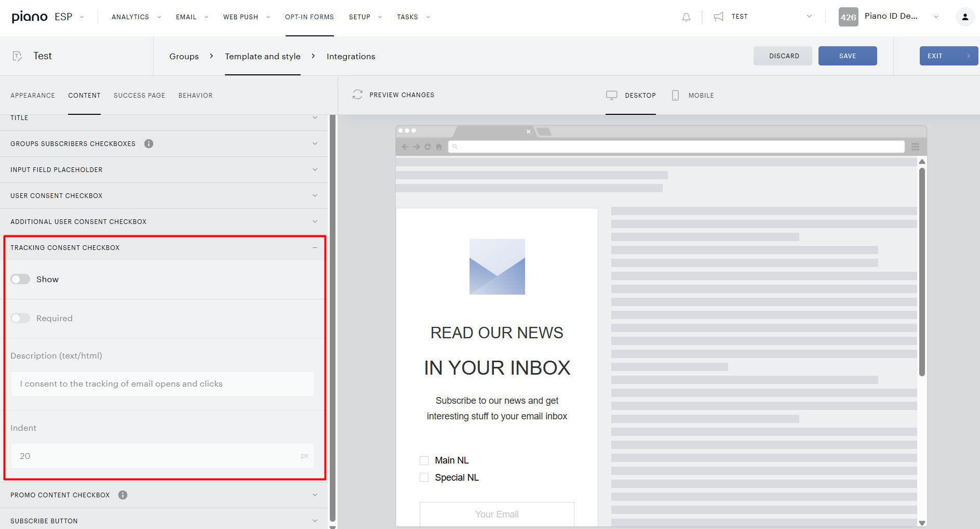Click the Save button
This screenshot has width=980, height=529.
pyautogui.click(x=848, y=56)
